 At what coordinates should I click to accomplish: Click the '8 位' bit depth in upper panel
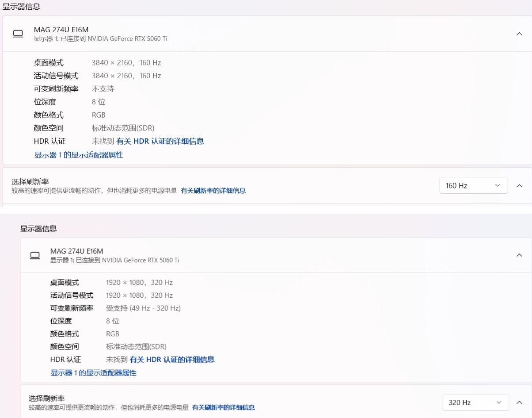click(99, 102)
